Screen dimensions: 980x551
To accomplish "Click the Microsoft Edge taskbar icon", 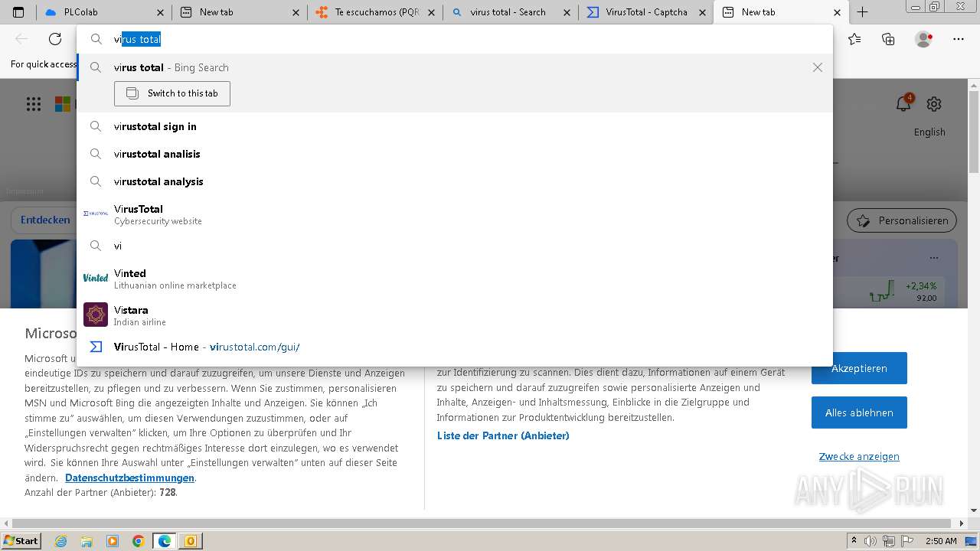I will tap(165, 541).
